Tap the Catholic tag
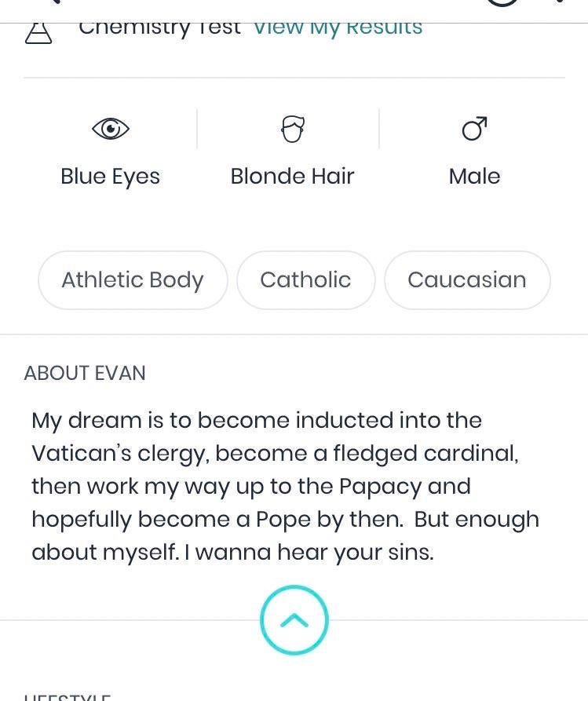This screenshot has height=701, width=588. (x=305, y=280)
